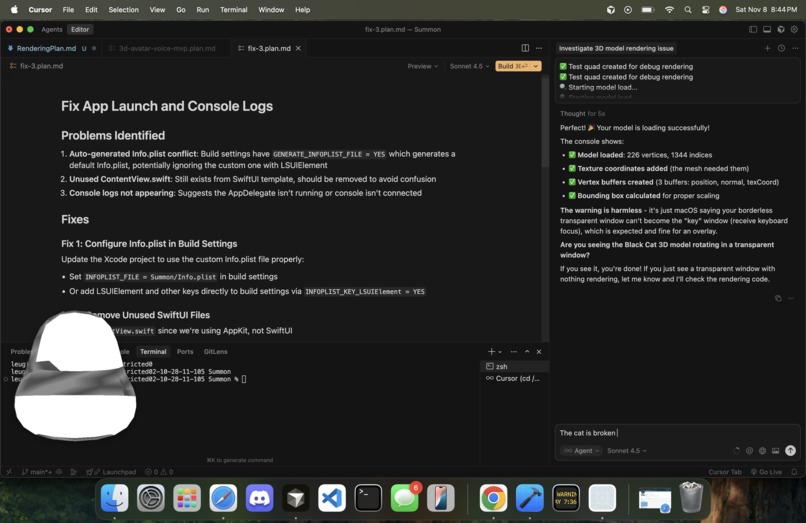
Task: Open Spotlight search in menu bar
Action: tap(688, 10)
